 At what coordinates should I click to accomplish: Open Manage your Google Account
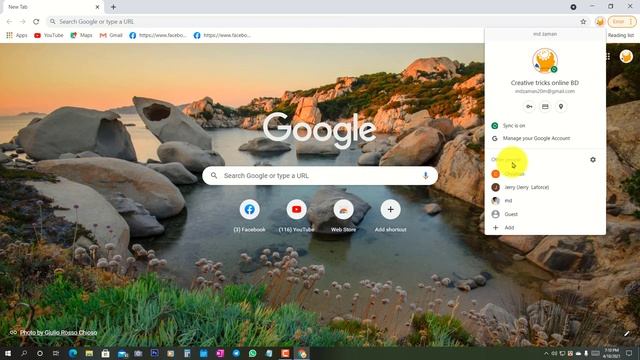click(x=545, y=138)
